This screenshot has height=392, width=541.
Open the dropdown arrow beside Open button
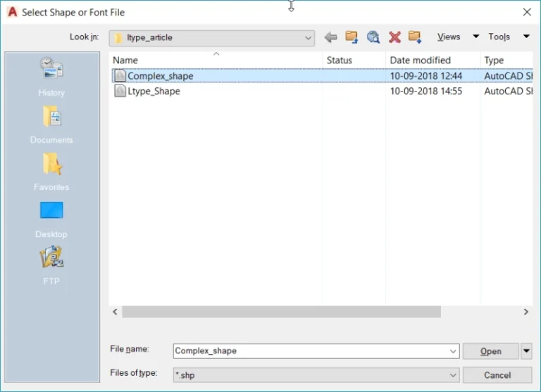(x=526, y=351)
